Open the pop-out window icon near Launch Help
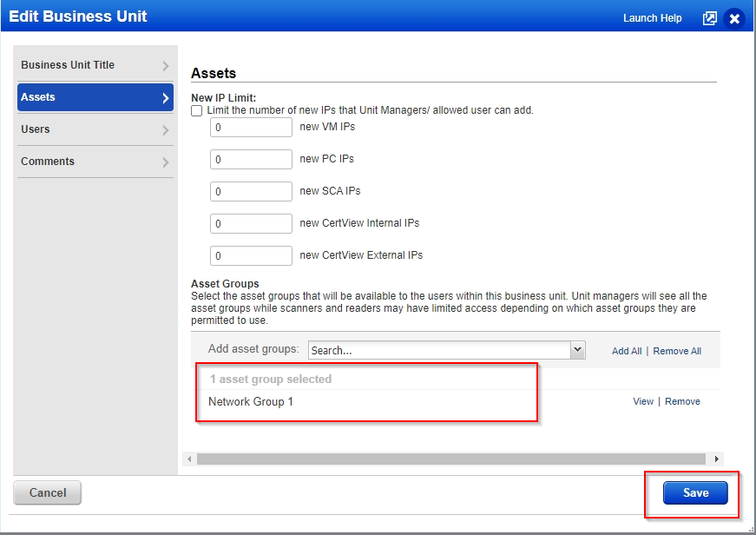756x535 pixels. pyautogui.click(x=709, y=17)
